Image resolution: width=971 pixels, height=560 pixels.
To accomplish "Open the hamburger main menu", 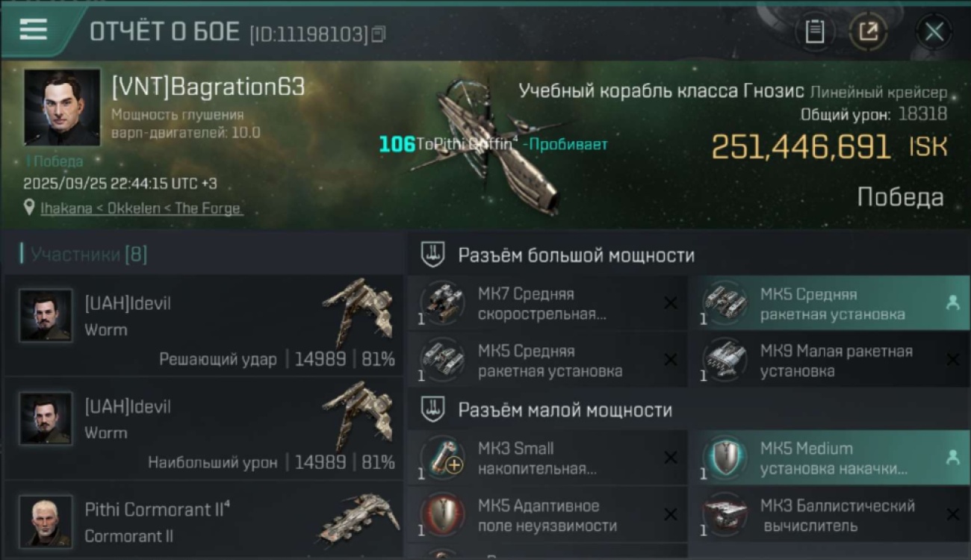I will coord(33,29).
